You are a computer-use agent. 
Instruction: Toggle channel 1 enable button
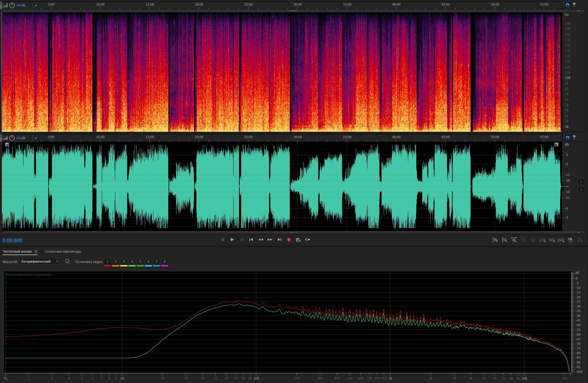pyautogui.click(x=581, y=182)
